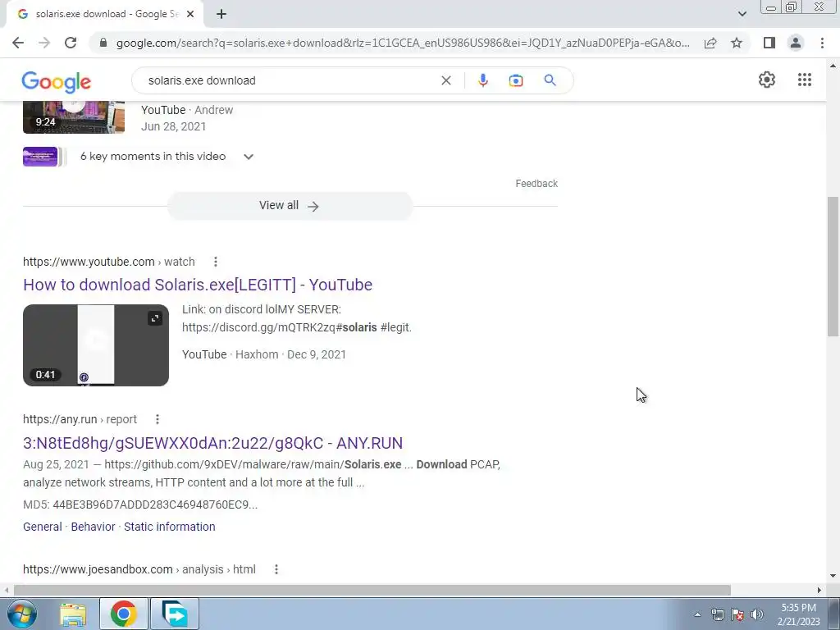
Task: Click the address bar URL
Action: pyautogui.click(x=403, y=43)
